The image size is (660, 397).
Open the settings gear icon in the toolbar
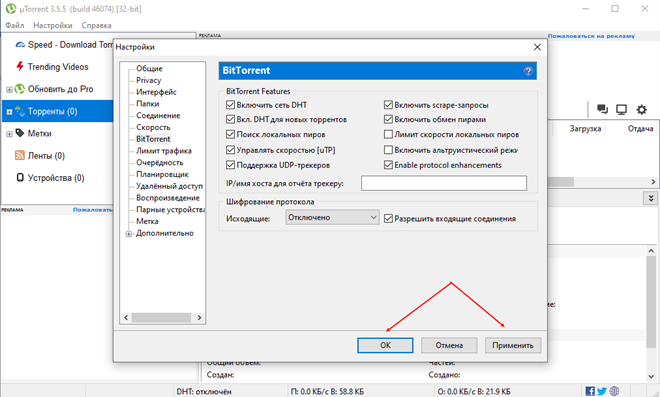(x=641, y=110)
